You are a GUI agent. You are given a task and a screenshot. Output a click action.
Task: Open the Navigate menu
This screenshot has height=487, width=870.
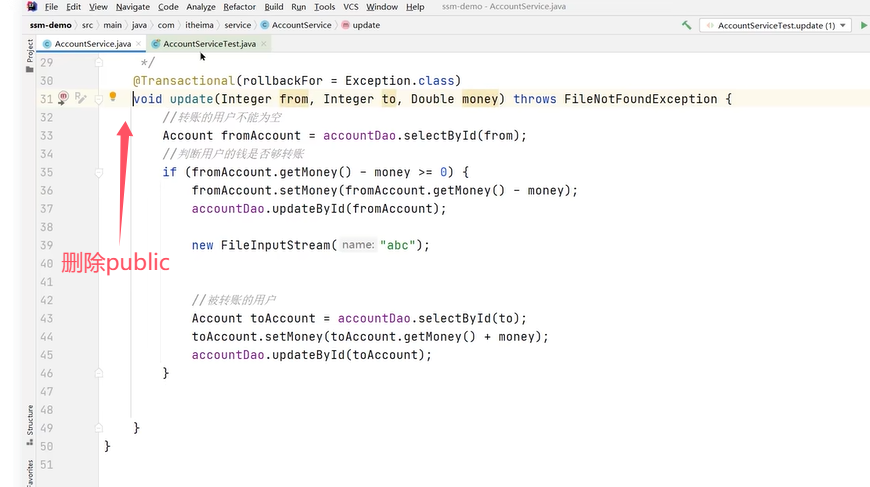coord(133,7)
